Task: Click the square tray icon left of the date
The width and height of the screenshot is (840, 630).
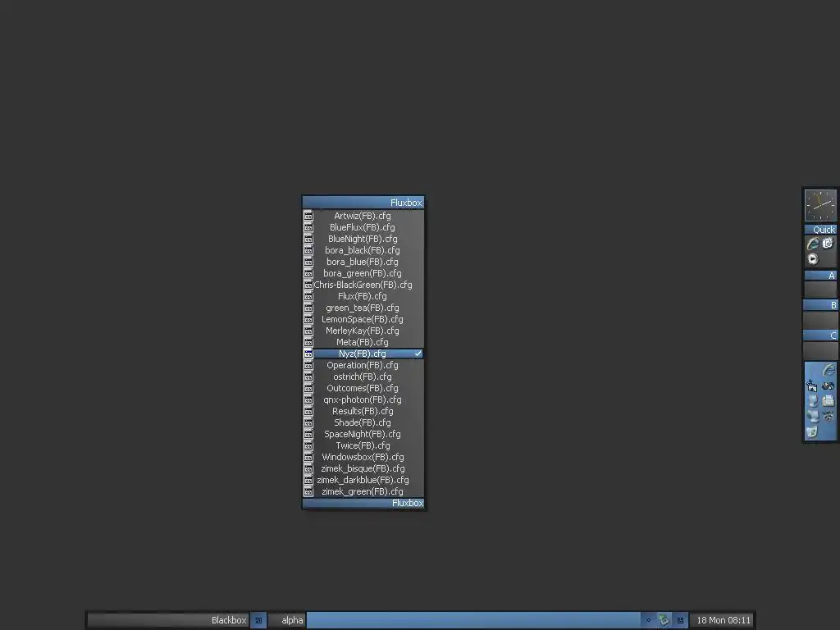Action: coord(680,620)
